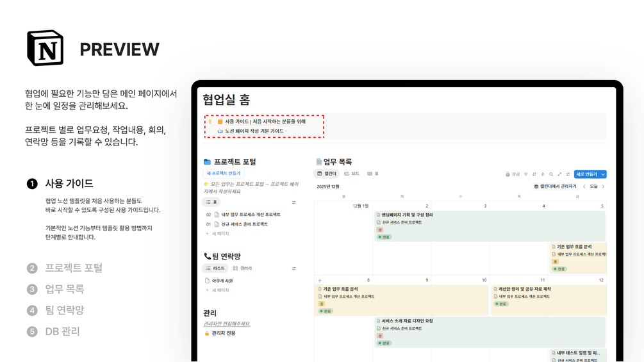
Task: Jump to 오늘 in calendar
Action: (x=593, y=186)
